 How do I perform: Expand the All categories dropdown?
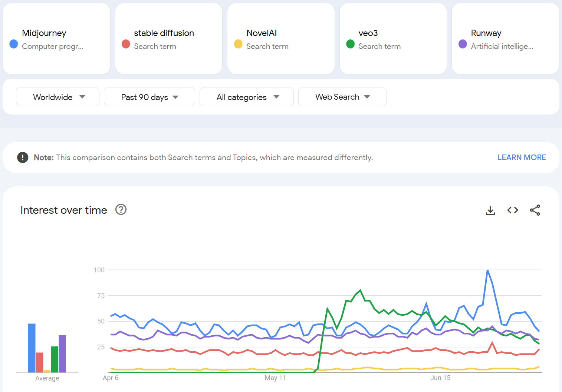(246, 97)
